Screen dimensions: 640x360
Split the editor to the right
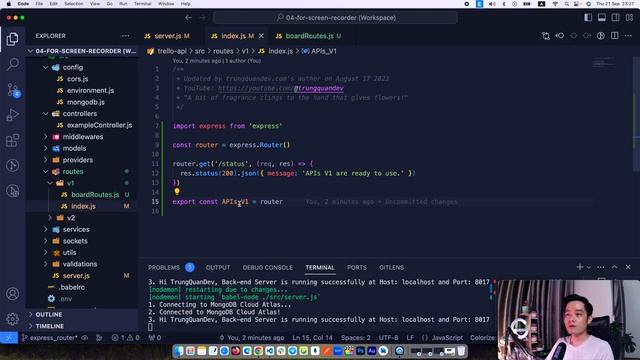tap(614, 36)
